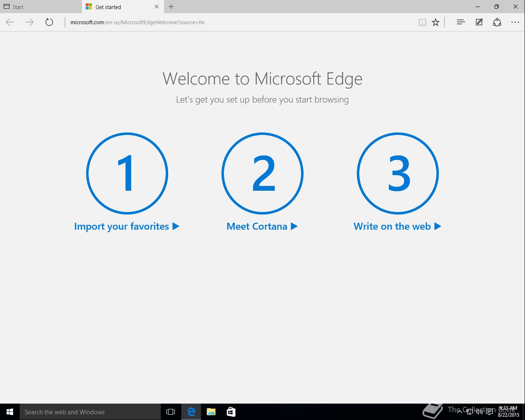The height and width of the screenshot is (420, 525).
Task: Open Meet Cortana link
Action: pos(262,226)
